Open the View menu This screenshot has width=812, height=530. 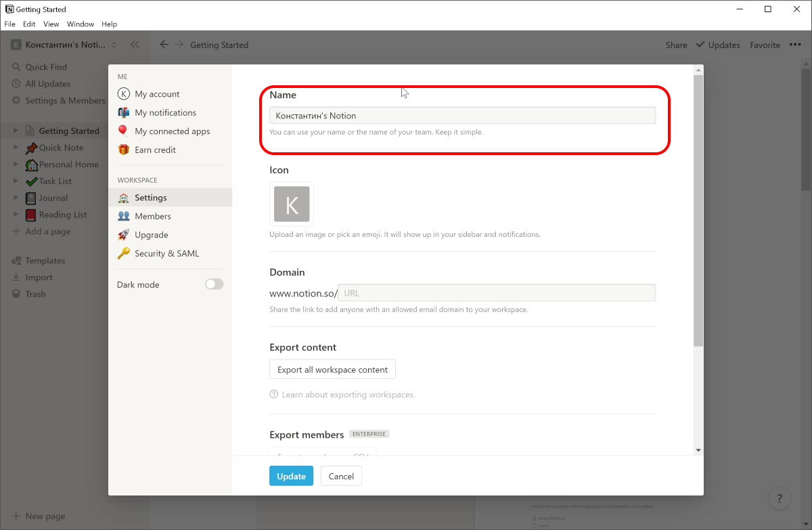click(51, 24)
